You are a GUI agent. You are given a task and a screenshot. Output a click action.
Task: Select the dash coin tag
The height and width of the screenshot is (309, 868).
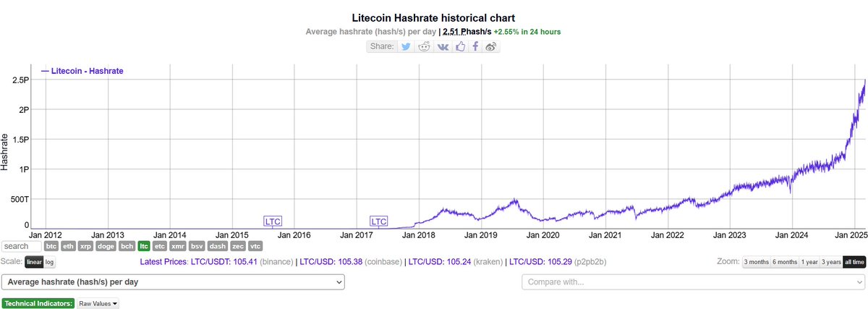tap(217, 246)
